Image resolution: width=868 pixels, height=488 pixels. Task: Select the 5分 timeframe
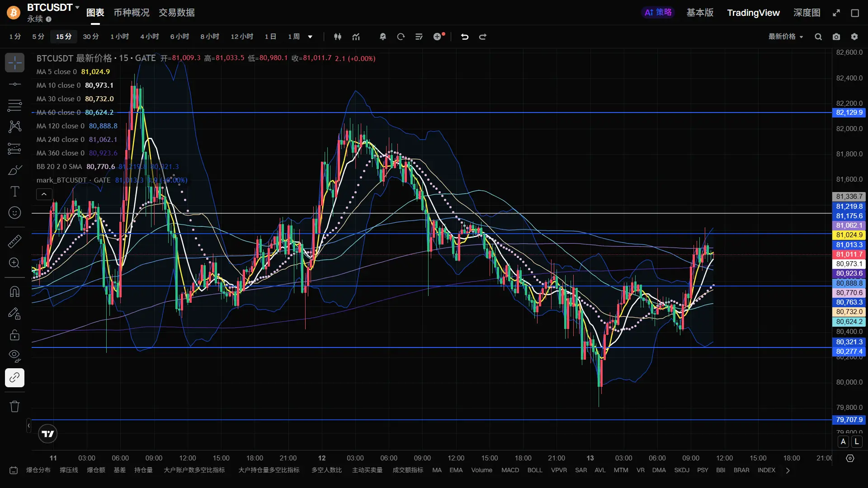coord(38,37)
